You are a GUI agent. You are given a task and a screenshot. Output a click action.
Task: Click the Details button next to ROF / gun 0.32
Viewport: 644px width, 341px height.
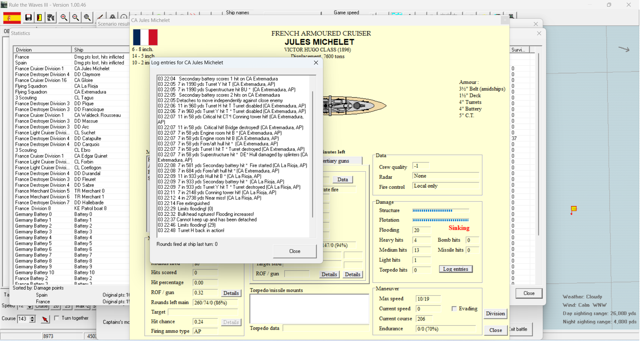tap(231, 293)
